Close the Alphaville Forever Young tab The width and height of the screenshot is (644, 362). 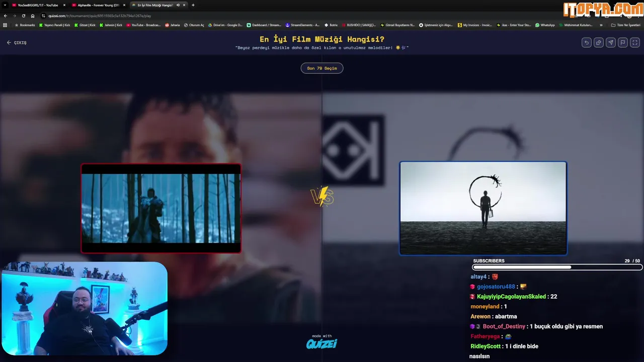(124, 5)
